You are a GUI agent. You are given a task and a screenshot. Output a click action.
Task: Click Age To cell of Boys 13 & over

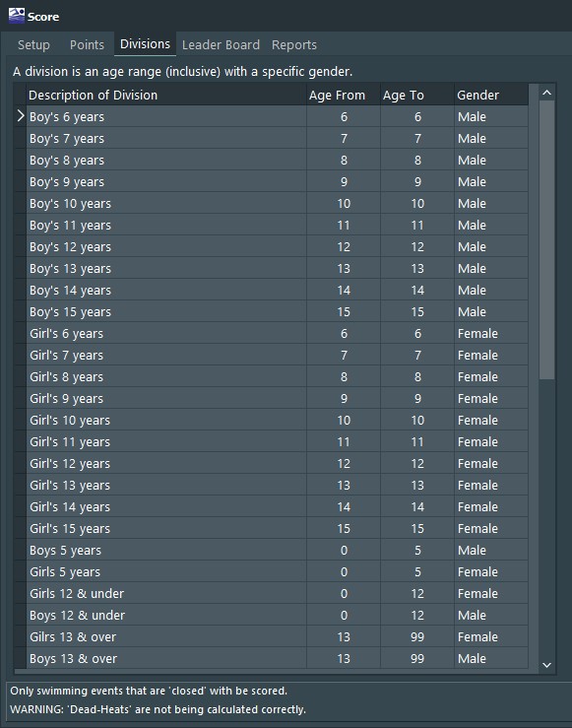[x=417, y=658]
